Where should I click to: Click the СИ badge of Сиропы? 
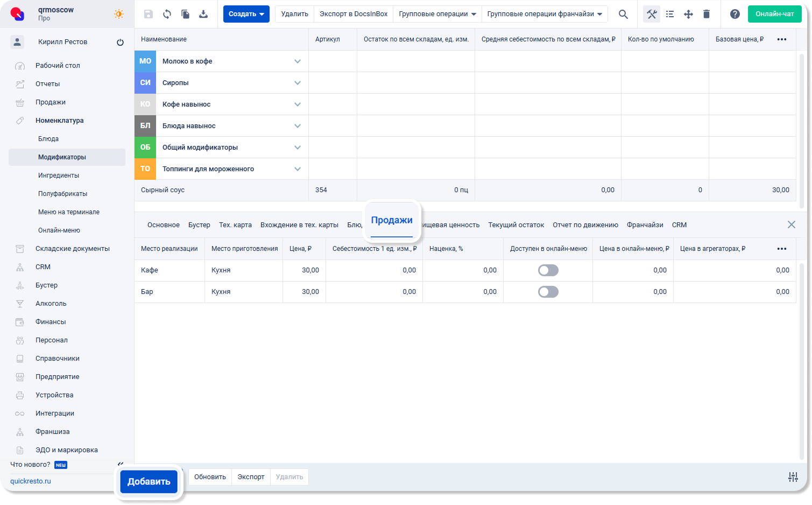click(x=145, y=83)
